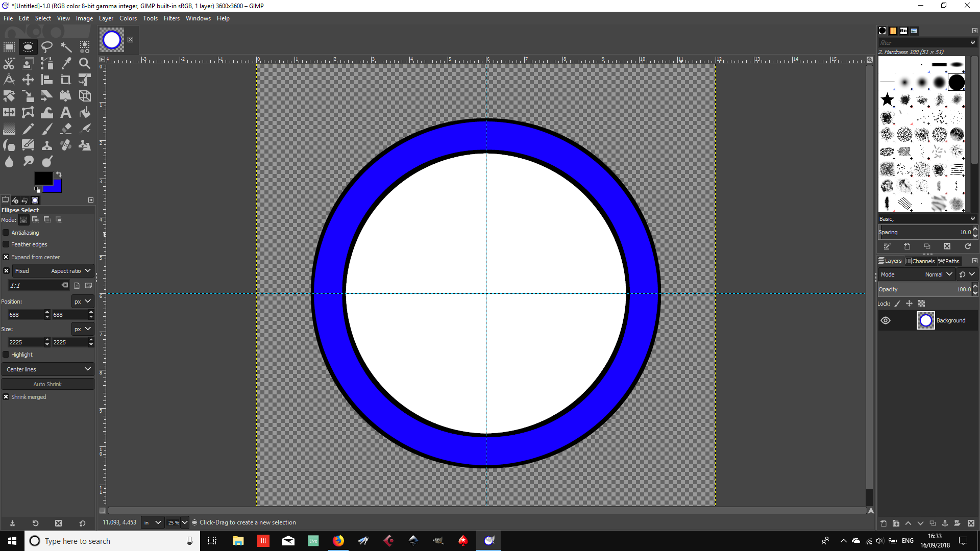
Task: Select the Color Picker eyedropper tool
Action: click(x=66, y=63)
